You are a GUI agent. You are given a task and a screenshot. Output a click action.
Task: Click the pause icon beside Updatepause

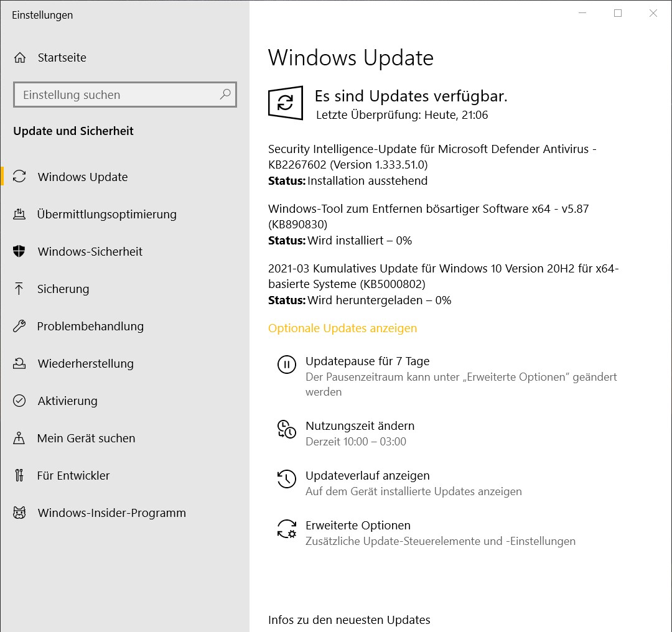click(x=287, y=365)
